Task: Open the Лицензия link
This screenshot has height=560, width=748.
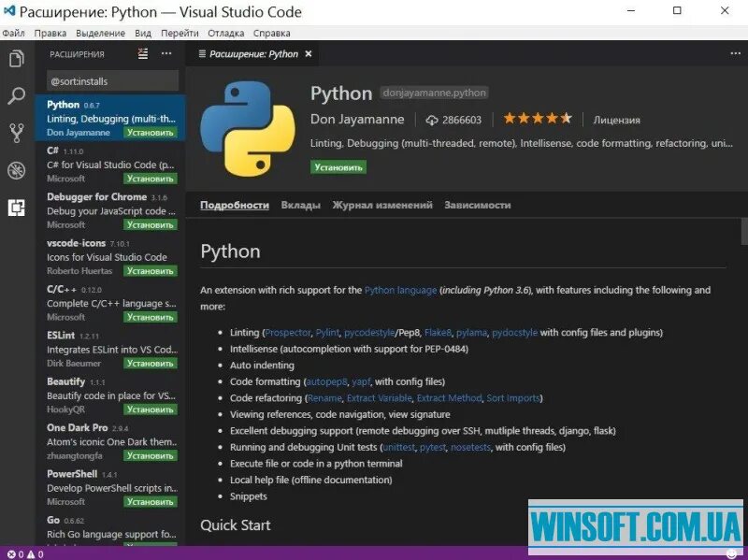Action: tap(616, 121)
